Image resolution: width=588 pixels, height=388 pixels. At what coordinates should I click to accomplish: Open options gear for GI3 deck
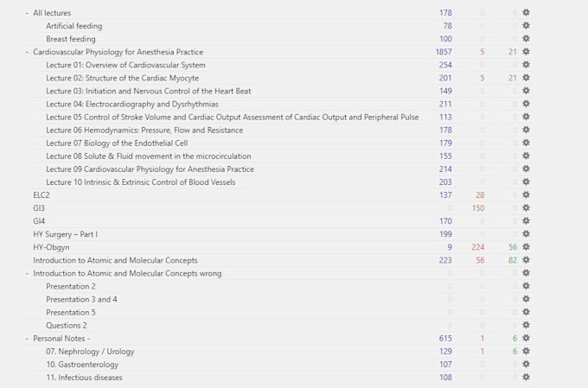[526, 208]
